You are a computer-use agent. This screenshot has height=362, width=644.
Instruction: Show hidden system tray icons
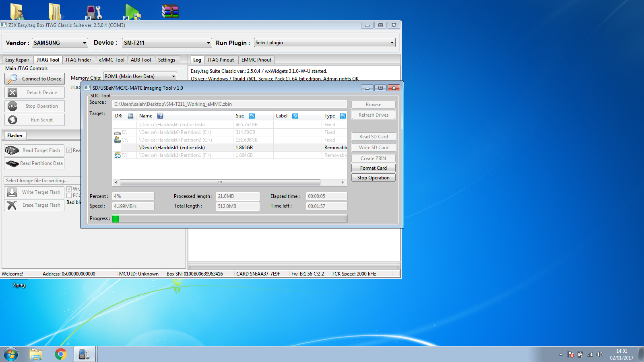point(561,354)
